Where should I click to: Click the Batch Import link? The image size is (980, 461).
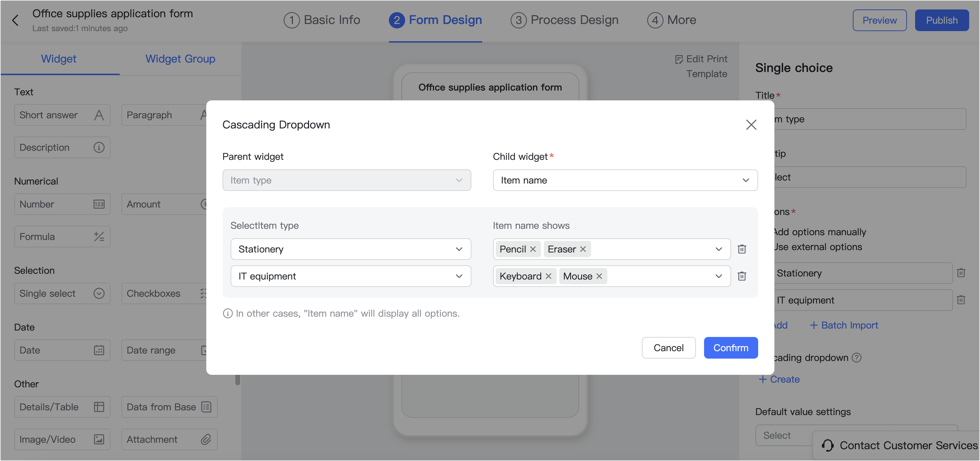coord(843,325)
